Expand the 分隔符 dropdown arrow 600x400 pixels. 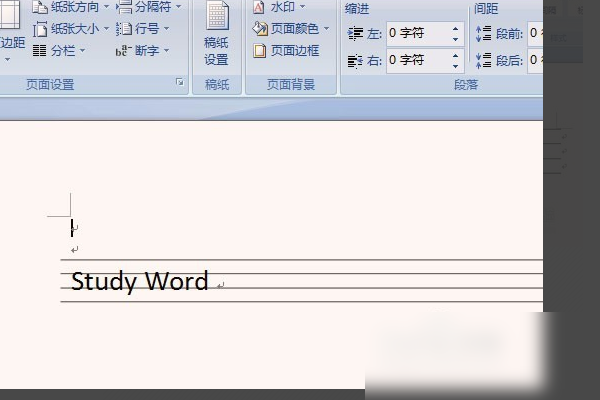pyautogui.click(x=179, y=7)
